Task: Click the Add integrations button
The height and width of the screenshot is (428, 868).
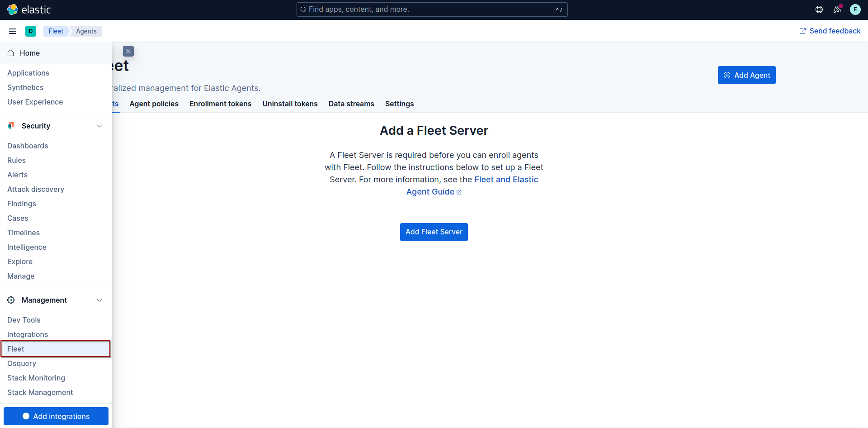Action: [x=56, y=416]
